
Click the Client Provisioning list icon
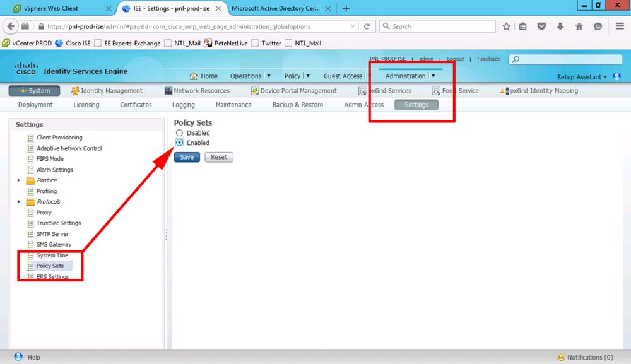coord(30,138)
